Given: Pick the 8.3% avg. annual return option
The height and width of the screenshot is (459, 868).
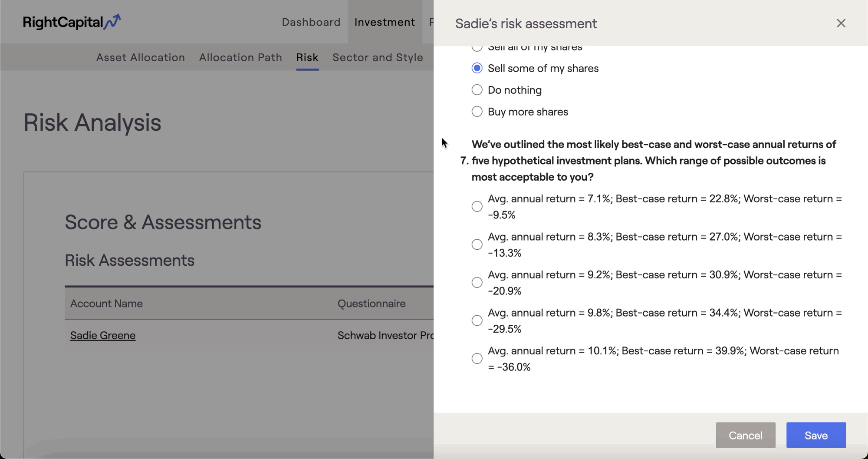Looking at the screenshot, I should tap(477, 244).
